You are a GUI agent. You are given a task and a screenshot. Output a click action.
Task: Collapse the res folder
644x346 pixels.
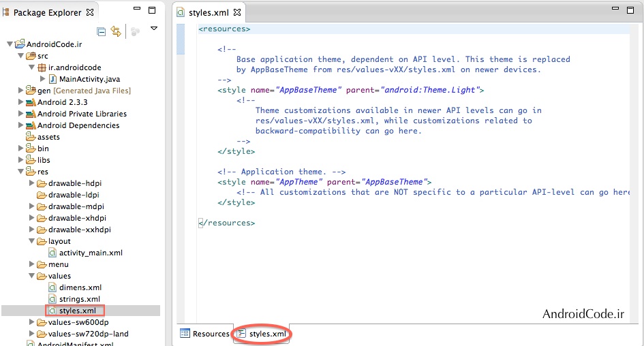click(x=20, y=172)
